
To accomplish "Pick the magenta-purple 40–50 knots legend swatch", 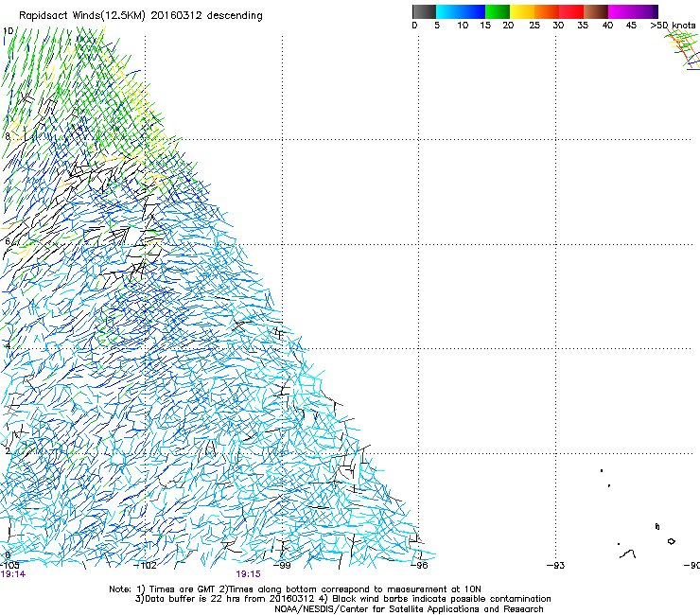I will [x=633, y=11].
